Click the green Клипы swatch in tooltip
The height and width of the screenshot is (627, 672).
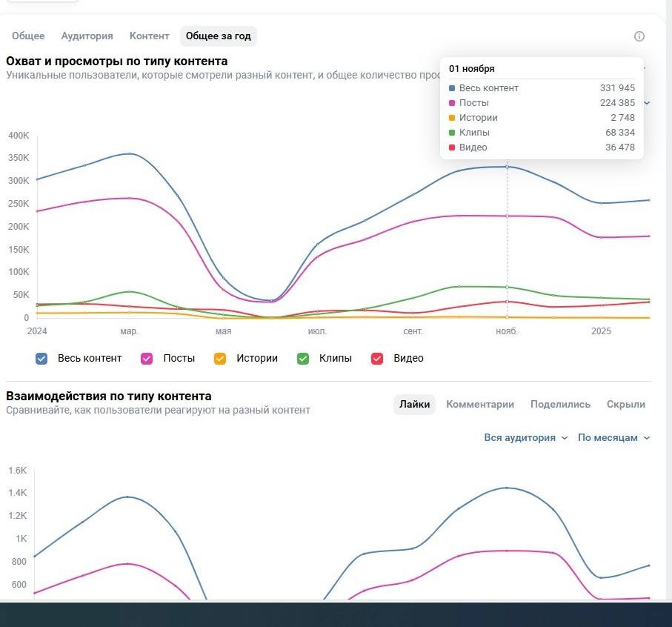(x=452, y=133)
